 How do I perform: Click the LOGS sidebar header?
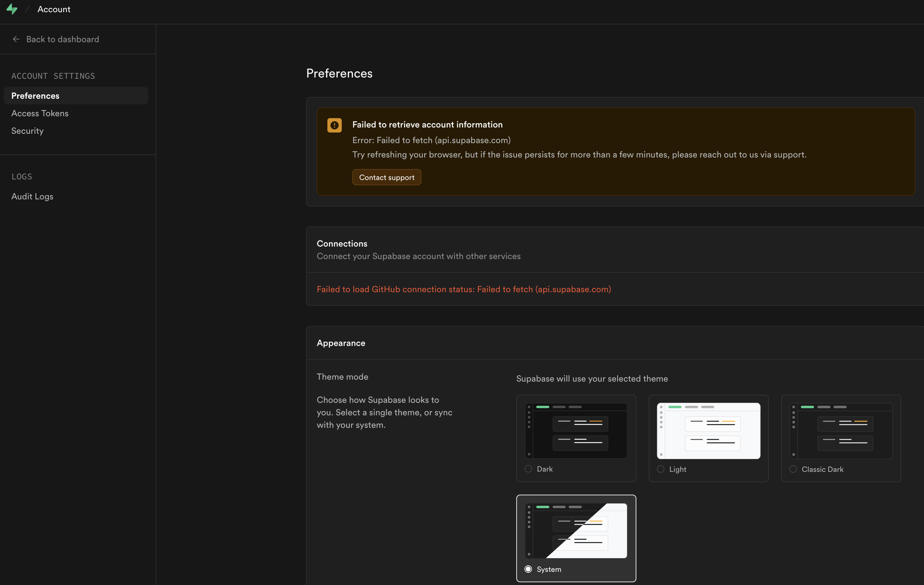click(22, 177)
